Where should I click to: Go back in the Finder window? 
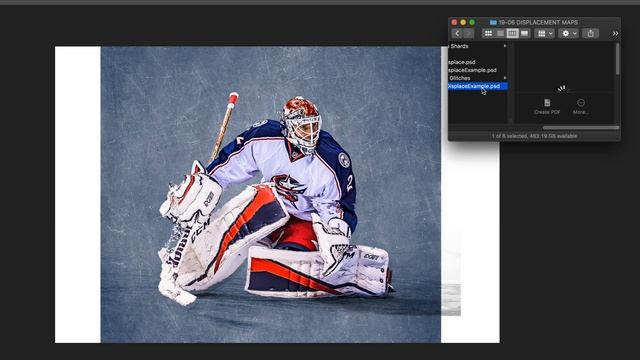tap(457, 33)
